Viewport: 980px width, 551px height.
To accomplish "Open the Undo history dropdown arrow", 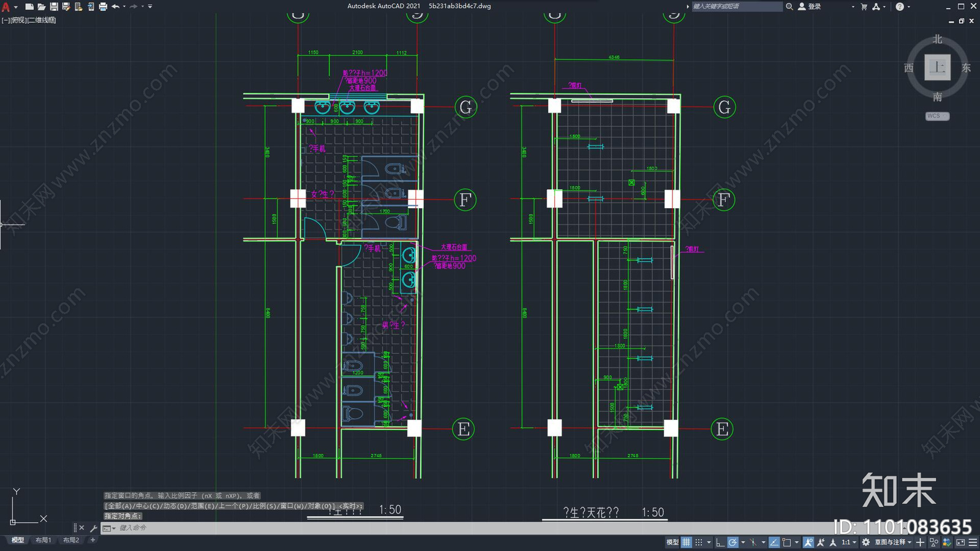I will point(124,7).
